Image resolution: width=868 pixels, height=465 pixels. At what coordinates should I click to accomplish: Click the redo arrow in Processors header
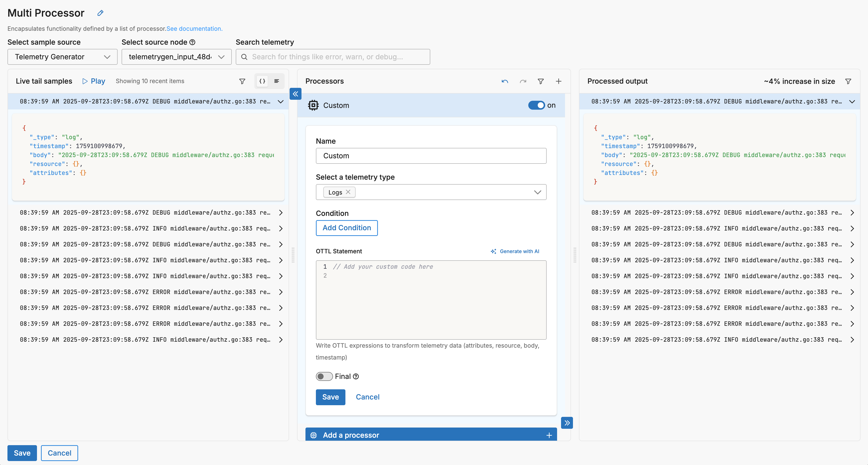523,81
